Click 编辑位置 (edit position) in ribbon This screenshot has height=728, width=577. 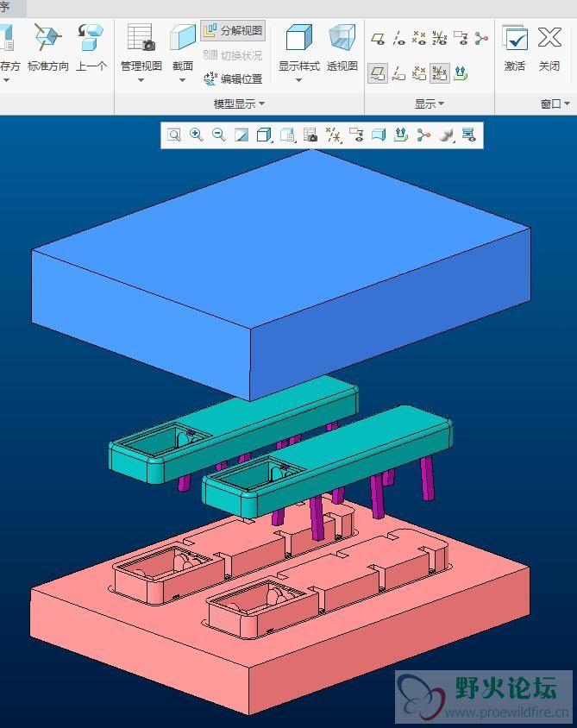[233, 79]
